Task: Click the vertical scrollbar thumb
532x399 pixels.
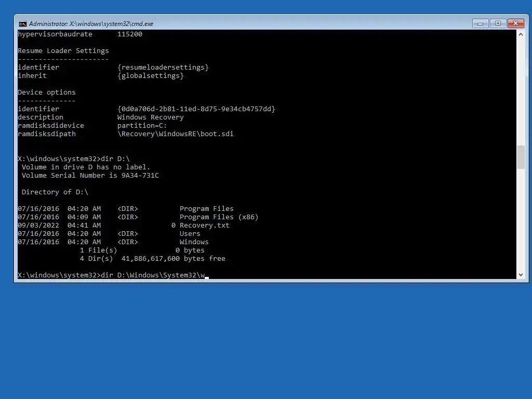Action: [521, 157]
